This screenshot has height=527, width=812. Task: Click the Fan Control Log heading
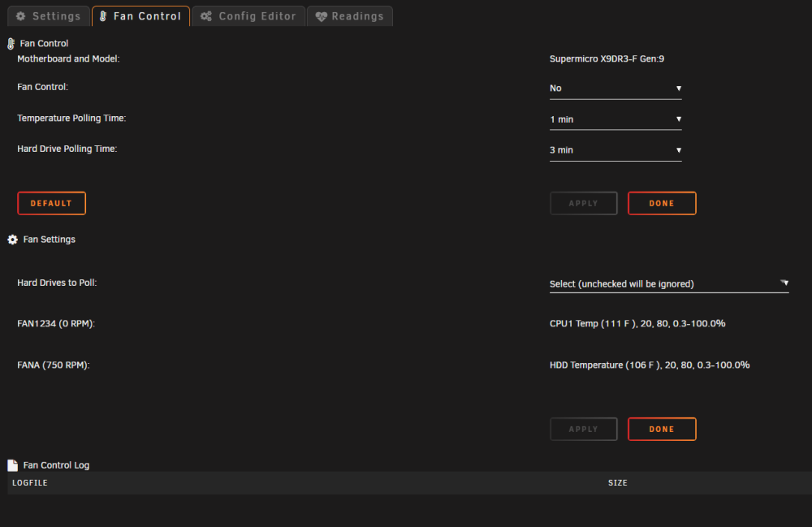point(57,465)
